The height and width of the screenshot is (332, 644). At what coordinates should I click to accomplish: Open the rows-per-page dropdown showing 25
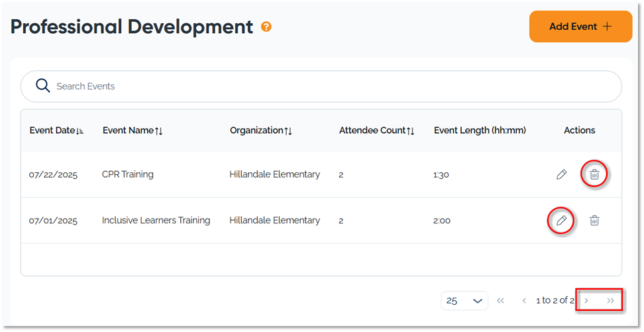pyautogui.click(x=464, y=301)
